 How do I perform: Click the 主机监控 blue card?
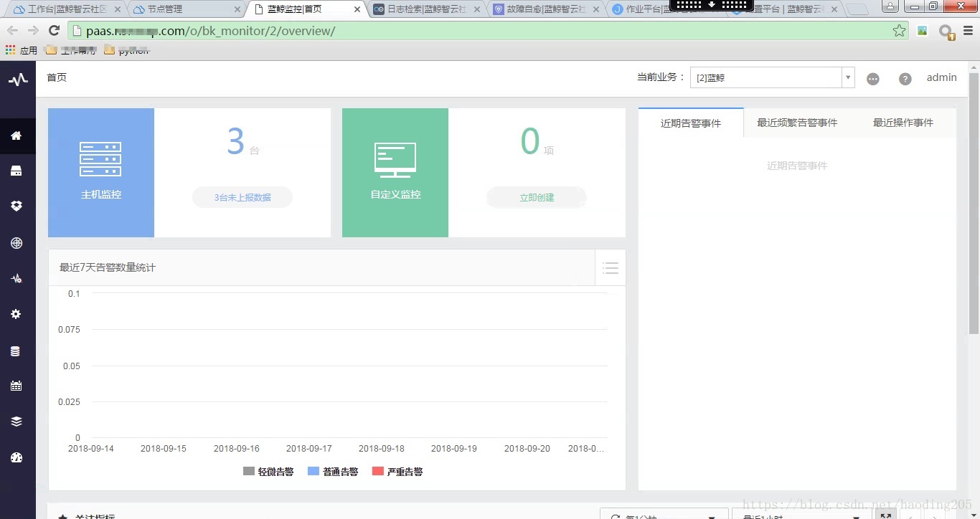click(x=101, y=173)
